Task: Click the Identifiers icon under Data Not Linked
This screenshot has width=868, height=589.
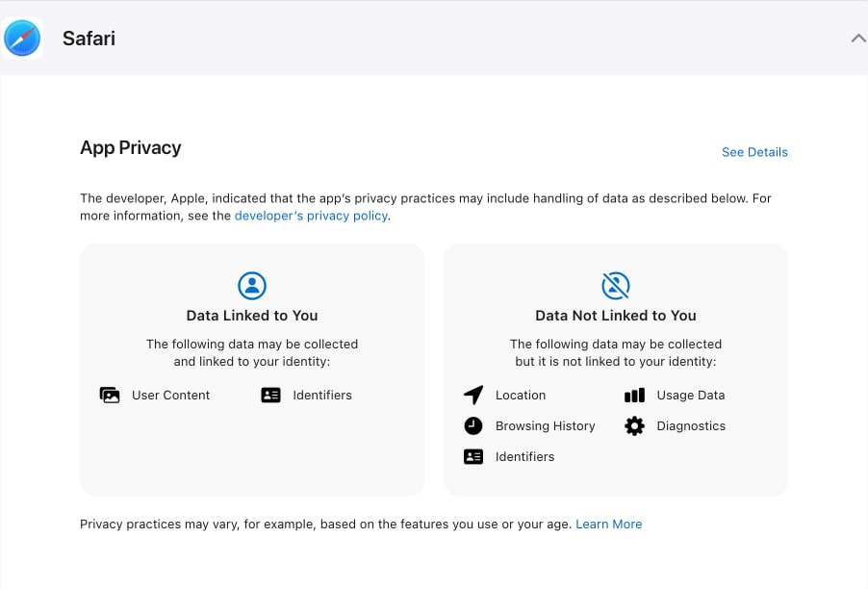Action: click(x=473, y=456)
